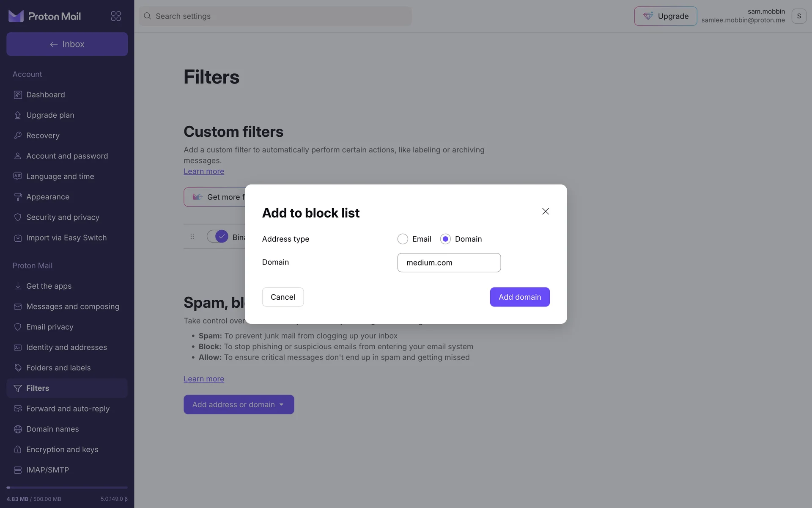Viewport: 812px width, 508px height.
Task: Open the Proton apps grid icon
Action: coord(116,16)
